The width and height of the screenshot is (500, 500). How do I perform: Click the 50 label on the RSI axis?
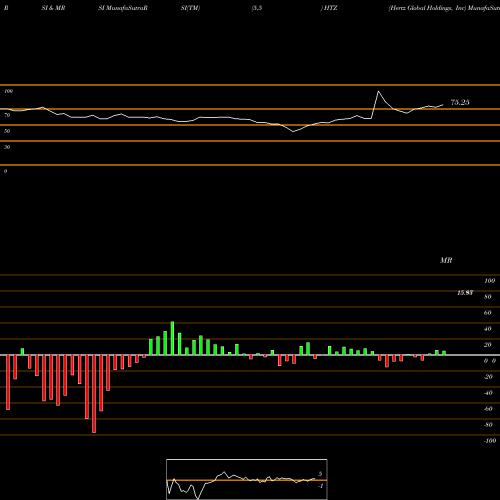pos(7,131)
